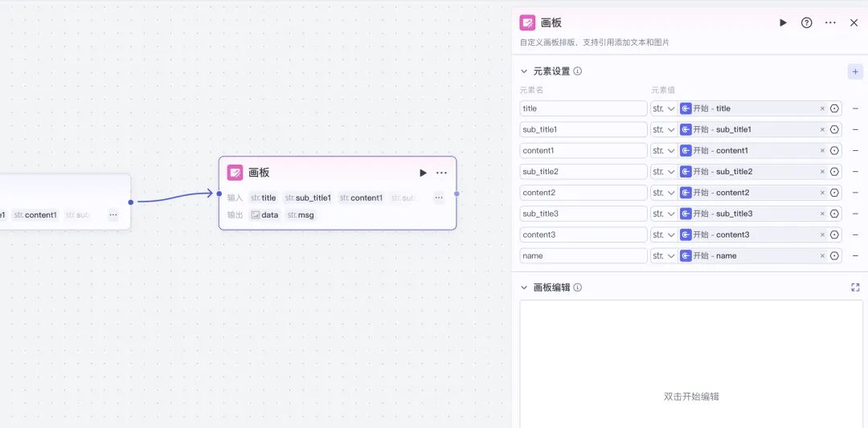Remove the name element row
Image resolution: width=868 pixels, height=428 pixels.
pyautogui.click(x=855, y=255)
